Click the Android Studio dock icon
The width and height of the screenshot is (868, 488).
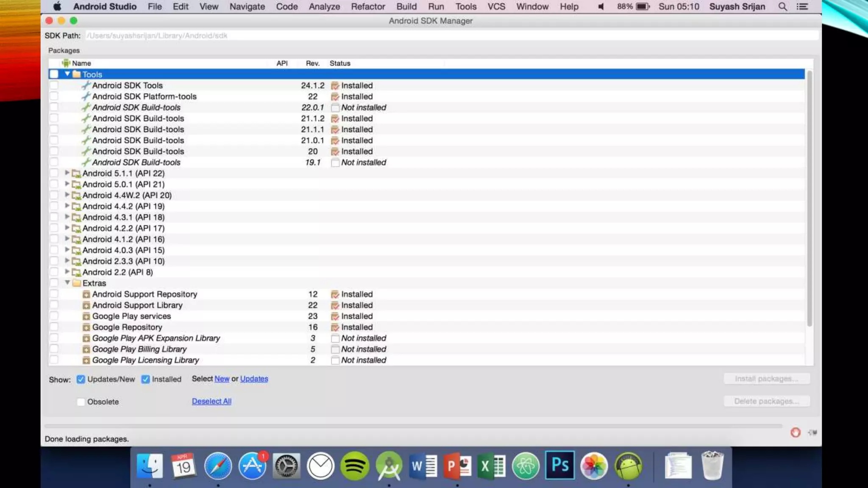(x=389, y=466)
